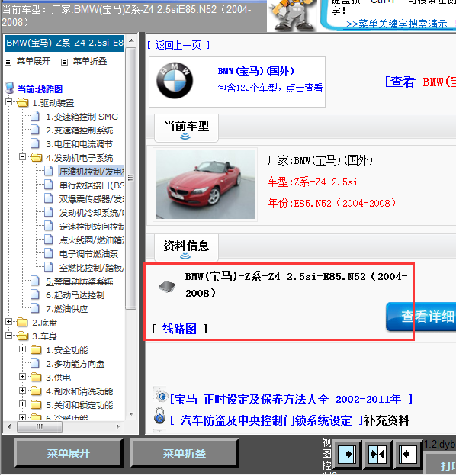Click sidebar horizontal scrollbar left arrow
The height and width of the screenshot is (476, 456).
pos(9,426)
